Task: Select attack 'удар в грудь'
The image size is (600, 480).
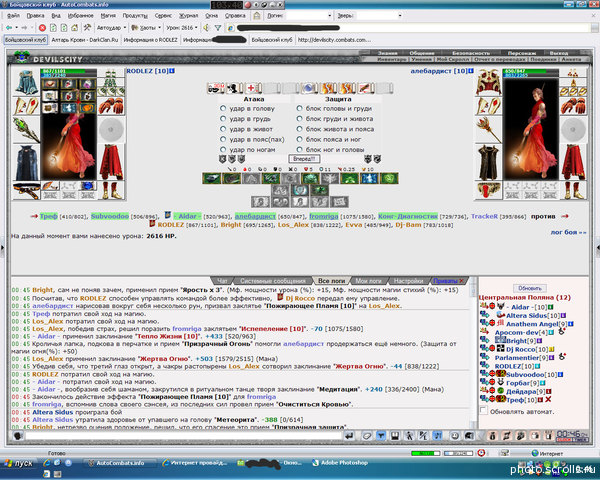Action: pyautogui.click(x=223, y=119)
